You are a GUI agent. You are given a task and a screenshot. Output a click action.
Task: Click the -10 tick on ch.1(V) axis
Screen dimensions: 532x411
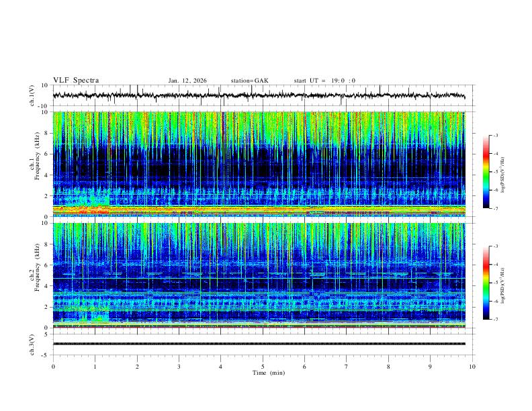[44, 106]
